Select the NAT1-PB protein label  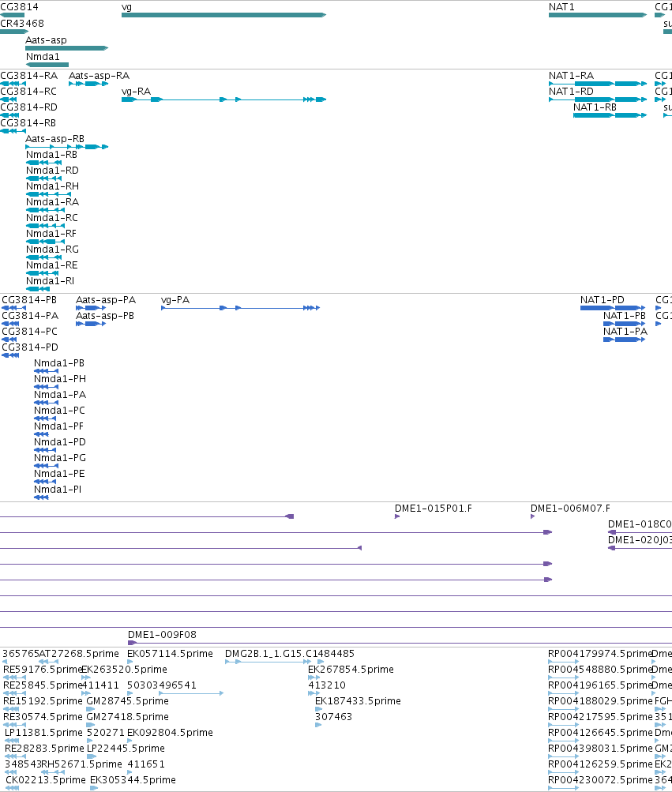click(625, 316)
